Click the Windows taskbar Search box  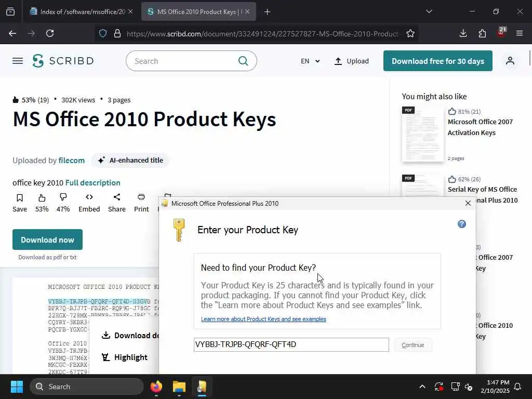pyautogui.click(x=87, y=387)
